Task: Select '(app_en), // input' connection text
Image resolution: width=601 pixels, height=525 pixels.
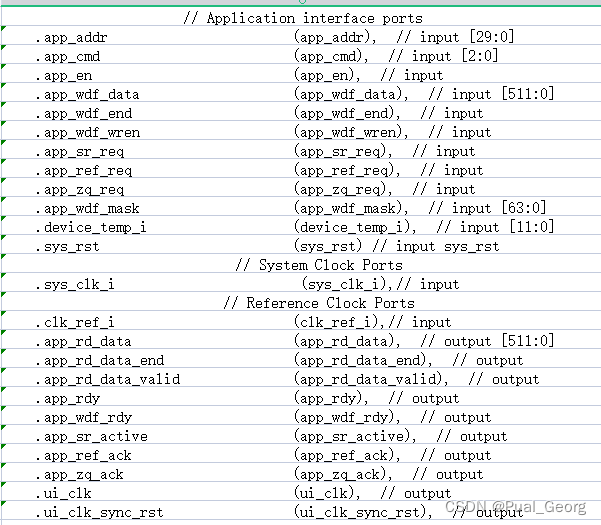Action: click(x=369, y=75)
